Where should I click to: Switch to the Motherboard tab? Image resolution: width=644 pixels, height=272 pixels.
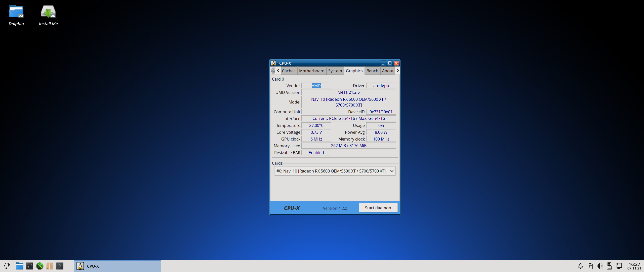311,71
